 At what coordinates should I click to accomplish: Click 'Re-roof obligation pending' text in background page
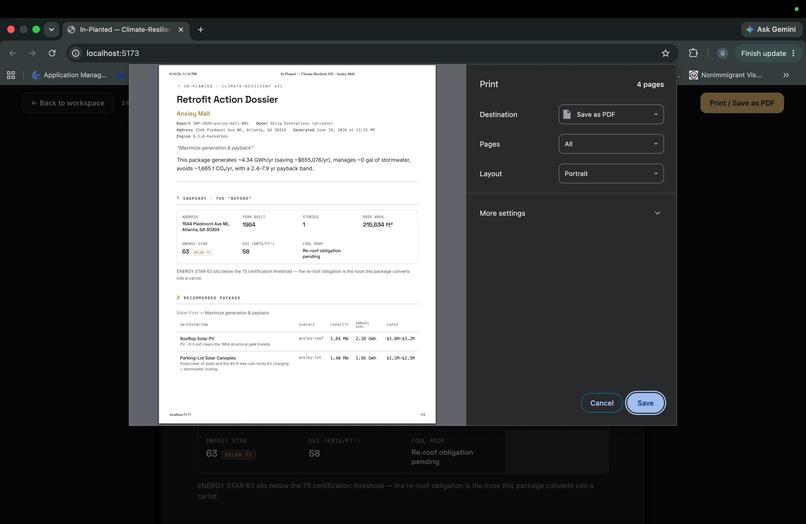[x=442, y=457]
